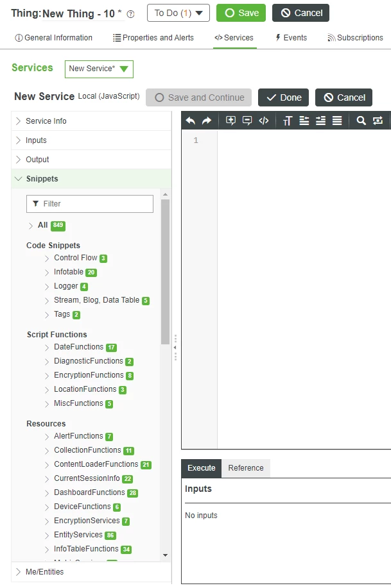This screenshot has width=391, height=588.
Task: Expand AlertFunctions resource
Action: 47,437
